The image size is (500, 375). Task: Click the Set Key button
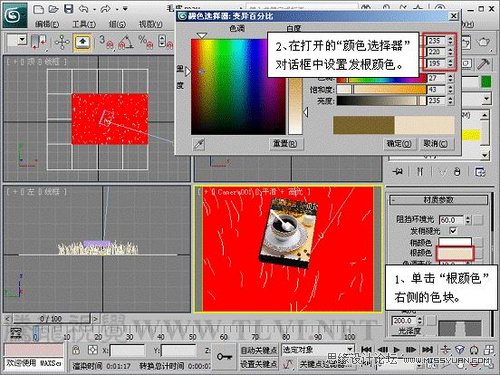[x=259, y=364]
